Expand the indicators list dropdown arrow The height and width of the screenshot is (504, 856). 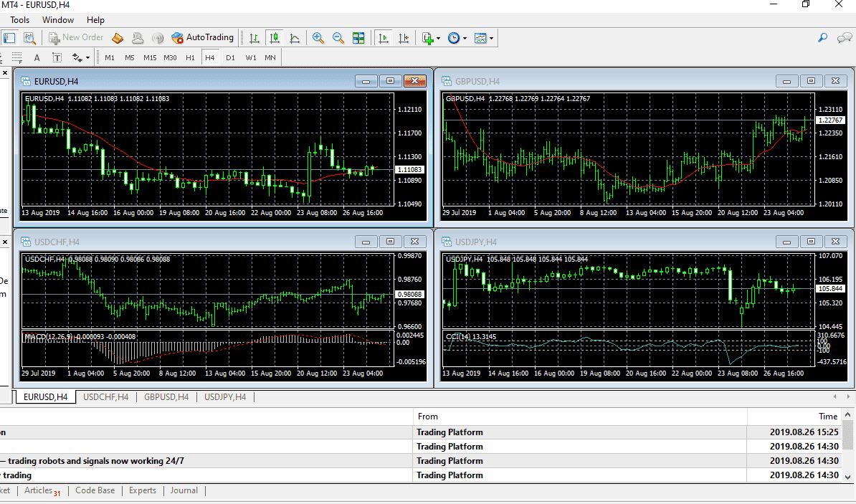(x=438, y=39)
